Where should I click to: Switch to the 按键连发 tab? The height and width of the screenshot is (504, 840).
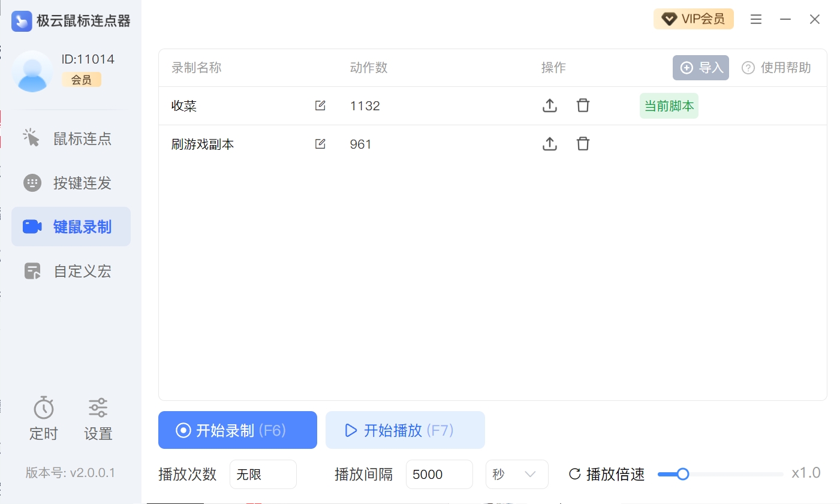click(x=71, y=183)
